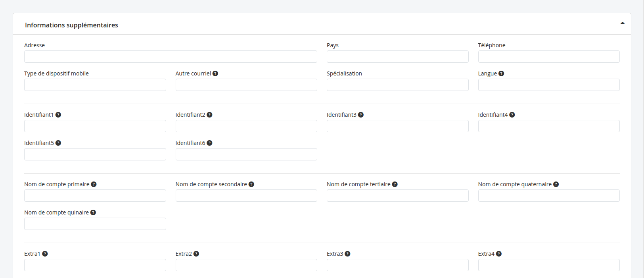Image resolution: width=644 pixels, height=278 pixels.
Task: Show help for Nom de compte quaternaire
Action: pyautogui.click(x=556, y=184)
